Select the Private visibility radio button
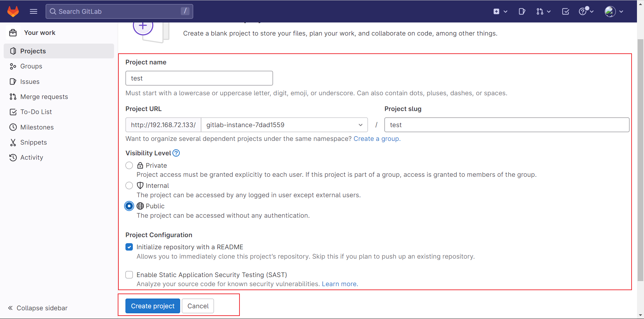 129,165
